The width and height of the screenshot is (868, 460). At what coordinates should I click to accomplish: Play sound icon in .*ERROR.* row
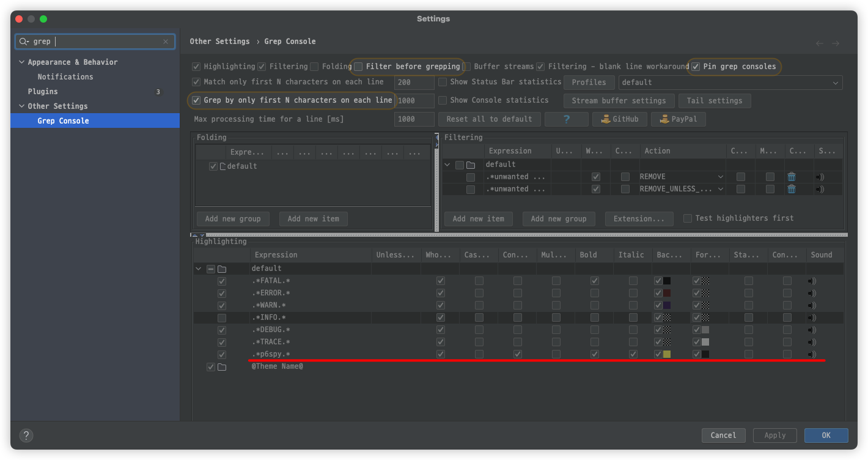[x=811, y=293]
